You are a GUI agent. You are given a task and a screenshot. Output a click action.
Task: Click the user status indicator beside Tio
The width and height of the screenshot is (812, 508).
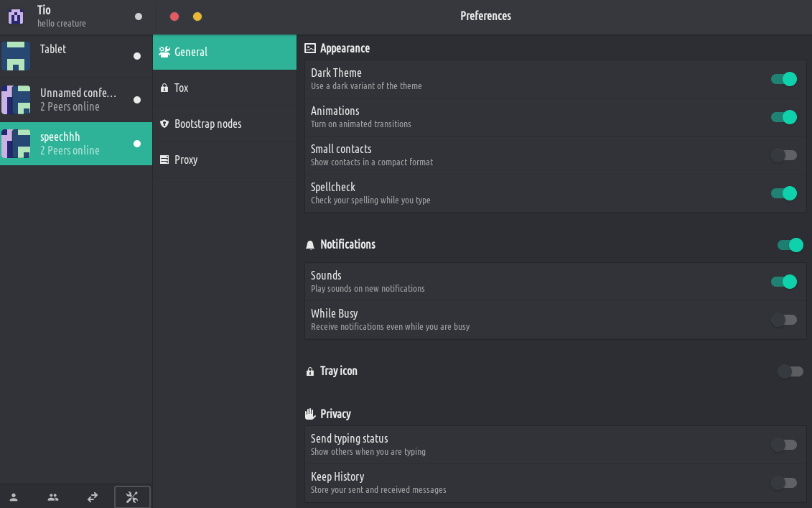139,17
